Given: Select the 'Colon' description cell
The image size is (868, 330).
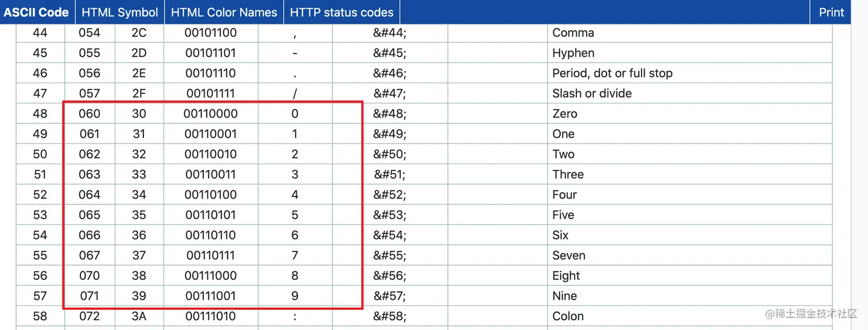Looking at the screenshot, I should click(x=690, y=316).
